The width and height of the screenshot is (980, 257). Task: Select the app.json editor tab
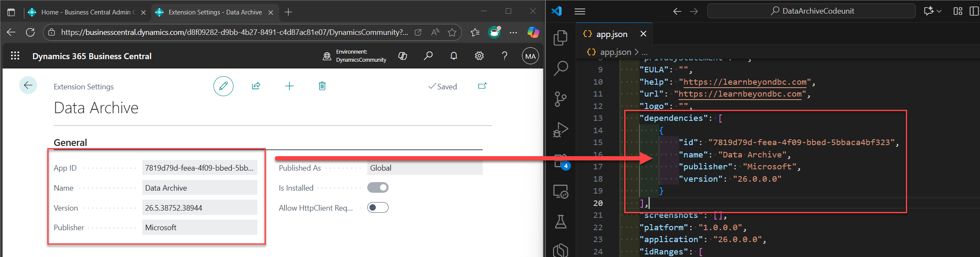(x=612, y=34)
